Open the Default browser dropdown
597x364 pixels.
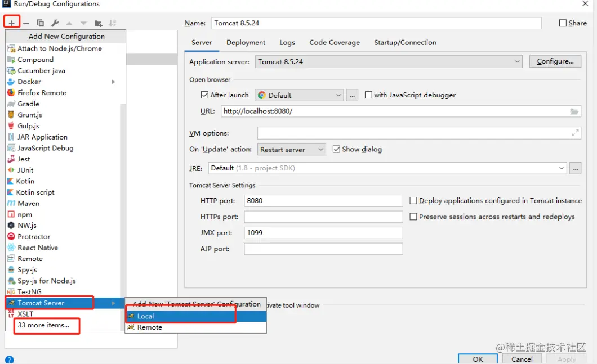[299, 95]
